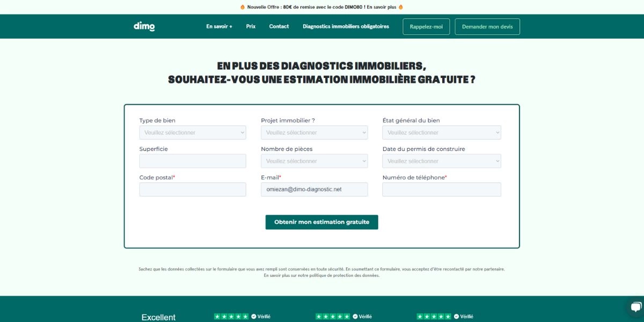The height and width of the screenshot is (322, 644).
Task: Open the Date du permis de construire dropdown
Action: coord(441,161)
